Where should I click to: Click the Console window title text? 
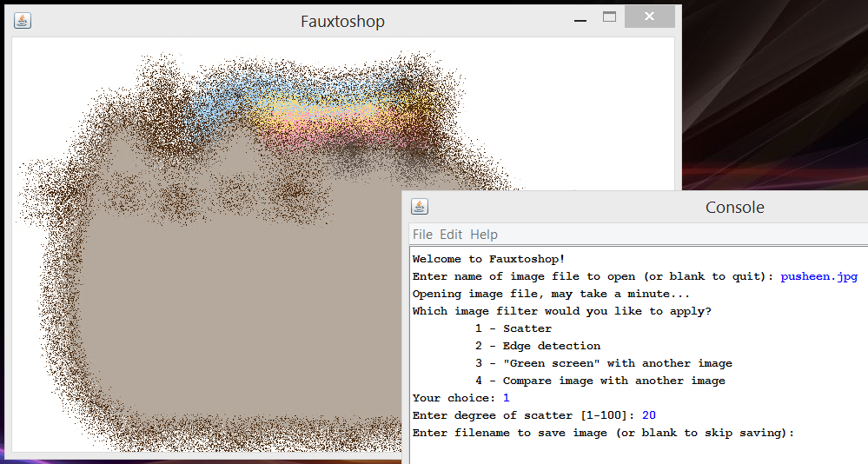(x=734, y=208)
